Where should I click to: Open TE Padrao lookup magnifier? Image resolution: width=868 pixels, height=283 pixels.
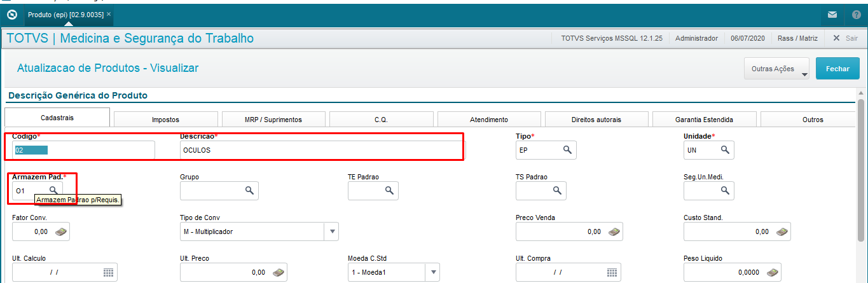(x=389, y=190)
